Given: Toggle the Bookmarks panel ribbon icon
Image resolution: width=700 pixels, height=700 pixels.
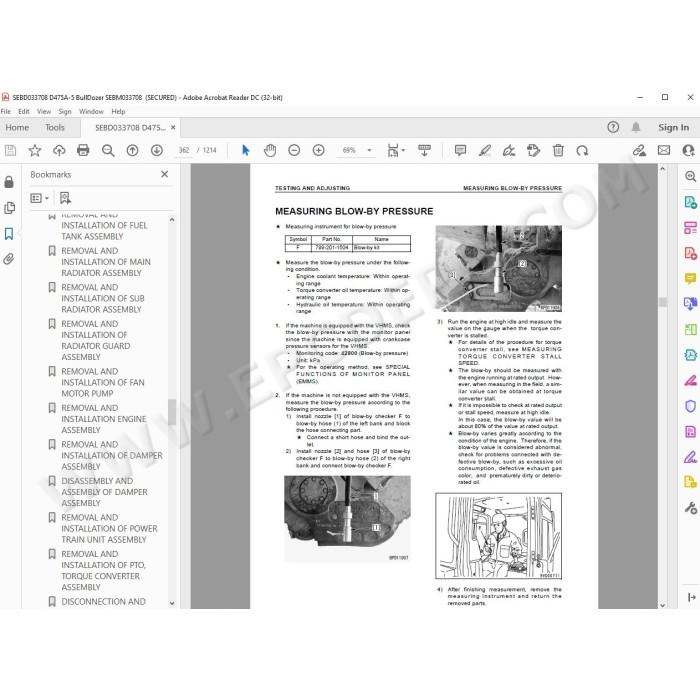Looking at the screenshot, I should (9, 233).
